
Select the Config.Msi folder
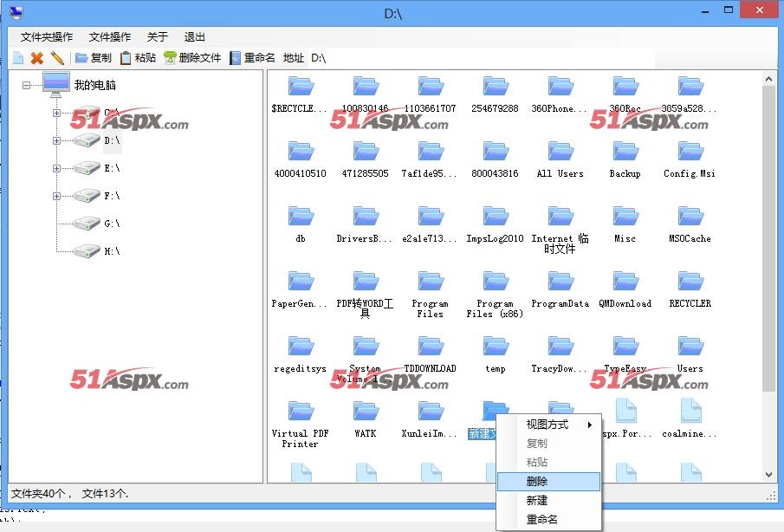coord(690,159)
